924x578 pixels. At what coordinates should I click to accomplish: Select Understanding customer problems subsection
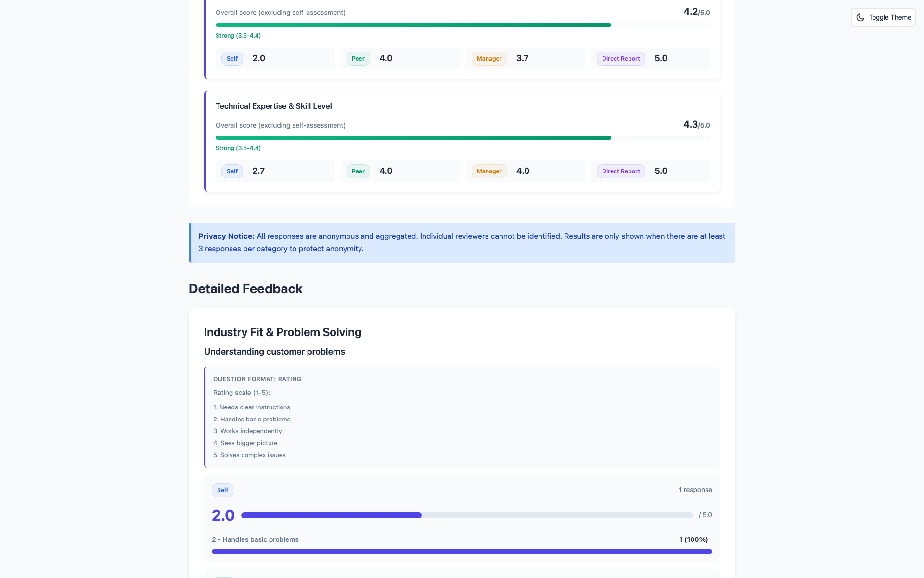pyautogui.click(x=274, y=351)
